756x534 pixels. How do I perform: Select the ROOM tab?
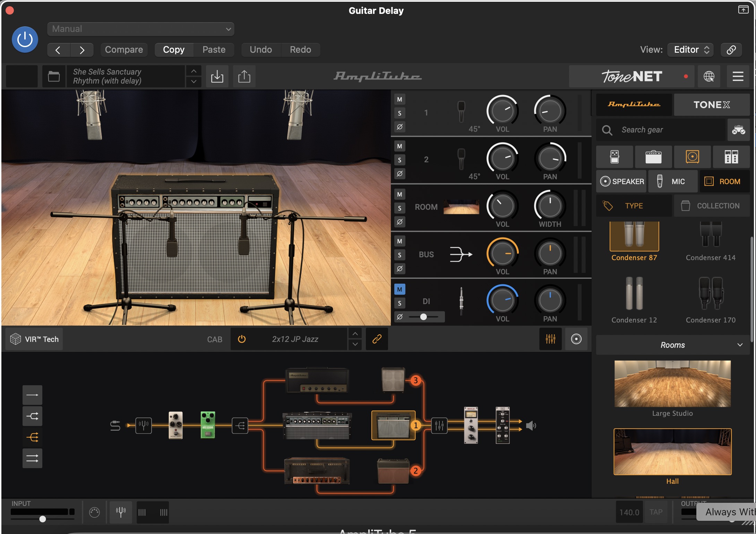[x=724, y=181]
